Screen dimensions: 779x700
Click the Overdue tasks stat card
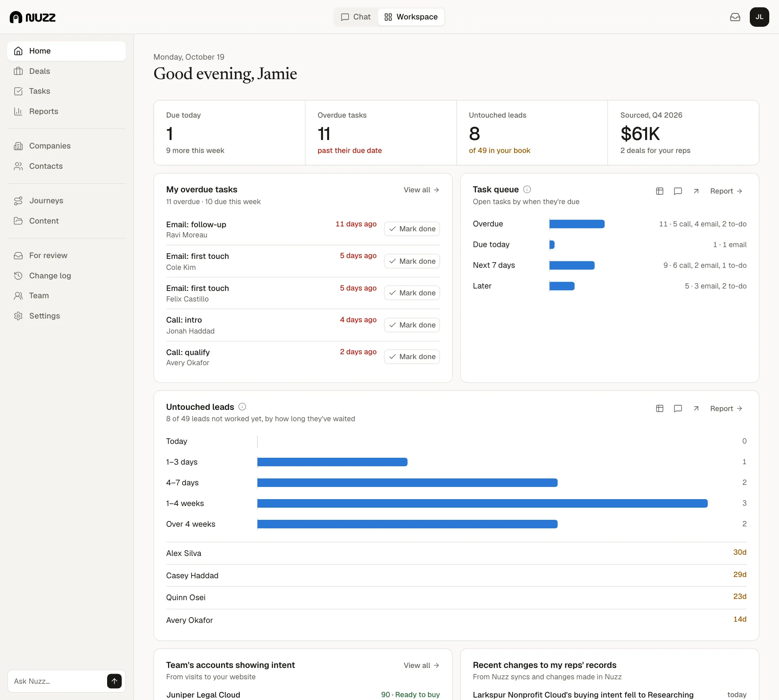(381, 133)
